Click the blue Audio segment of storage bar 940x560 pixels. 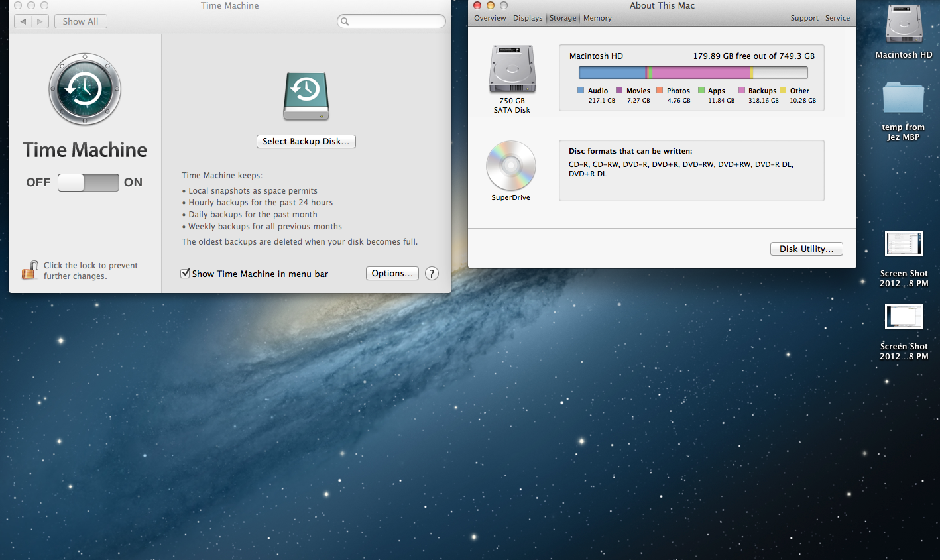pyautogui.click(x=613, y=72)
